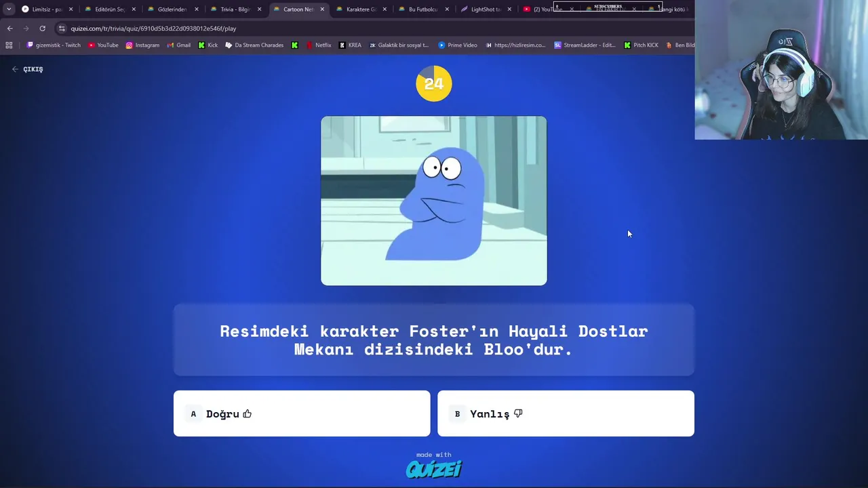Viewport: 868px width, 488px height.
Task: Close the Cartoon Network tab
Action: click(x=322, y=9)
